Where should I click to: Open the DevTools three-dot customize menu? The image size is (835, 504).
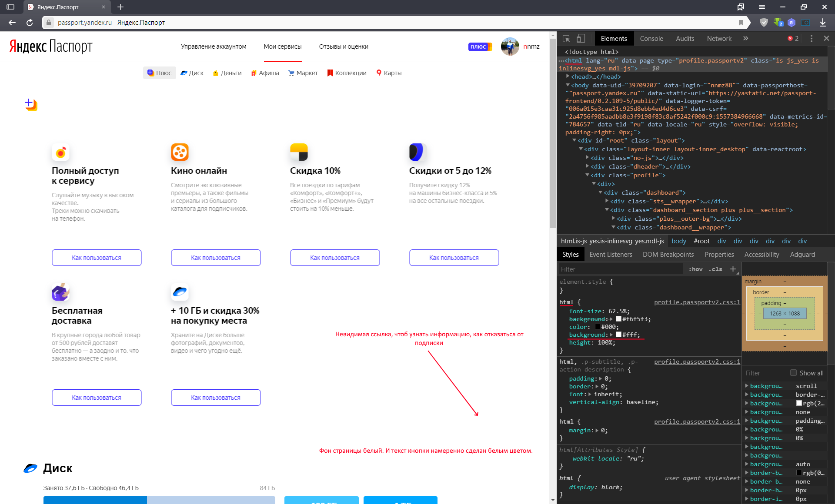coord(811,39)
